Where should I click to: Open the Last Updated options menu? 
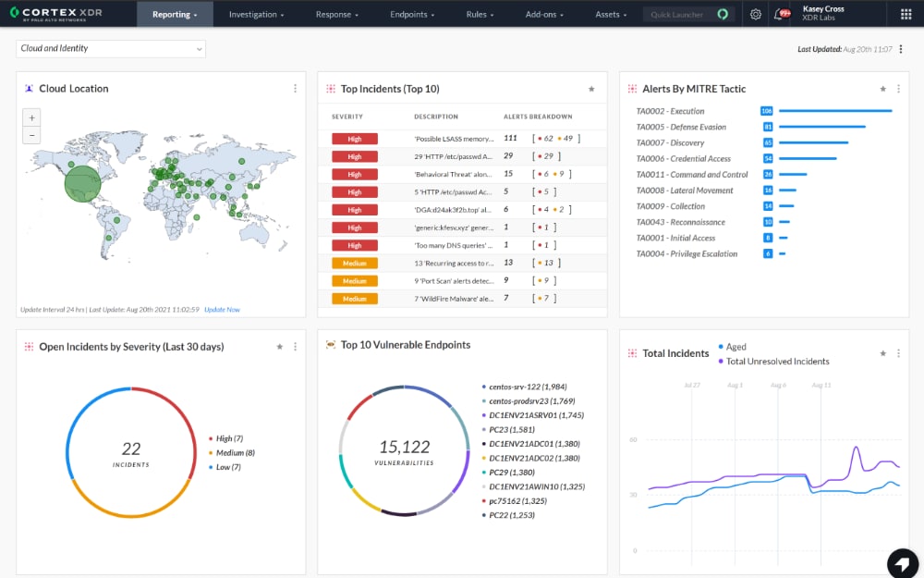pyautogui.click(x=903, y=48)
